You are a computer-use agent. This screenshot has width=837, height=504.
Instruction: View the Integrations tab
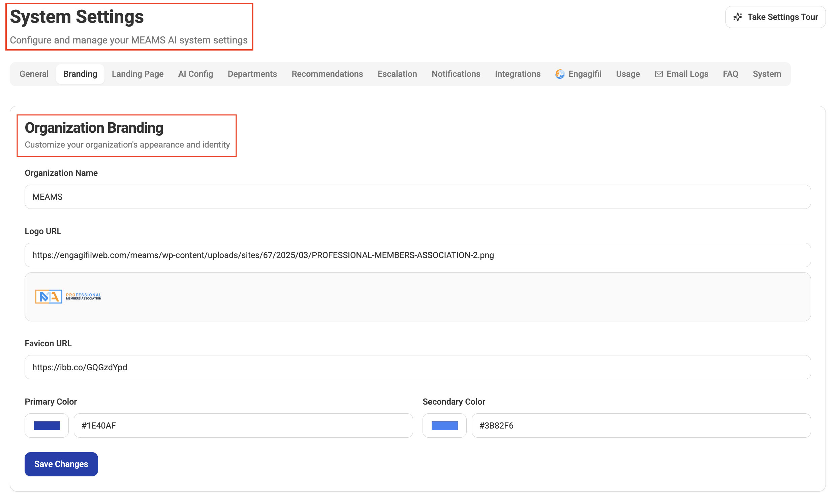click(x=517, y=74)
